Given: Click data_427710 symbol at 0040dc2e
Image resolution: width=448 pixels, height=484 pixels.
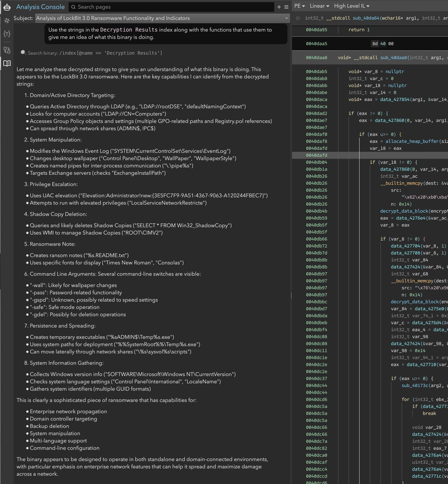Looking at the screenshot, I should (421, 365).
